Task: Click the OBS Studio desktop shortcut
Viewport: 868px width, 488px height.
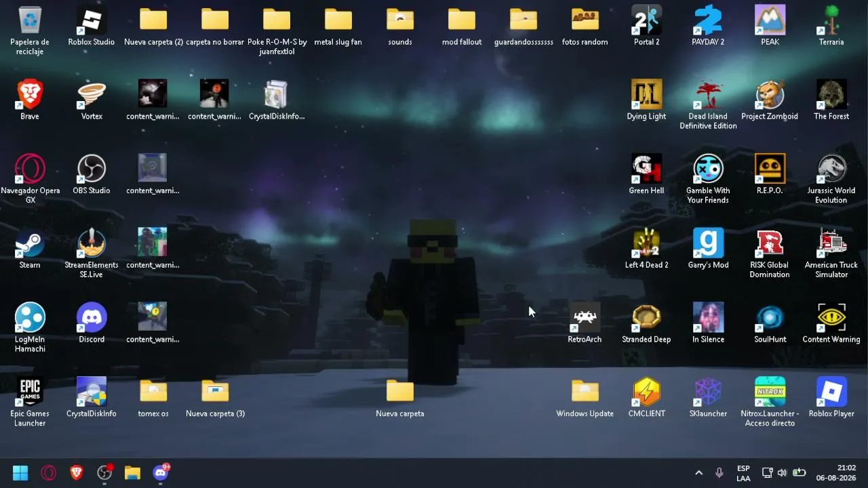Action: pyautogui.click(x=92, y=175)
